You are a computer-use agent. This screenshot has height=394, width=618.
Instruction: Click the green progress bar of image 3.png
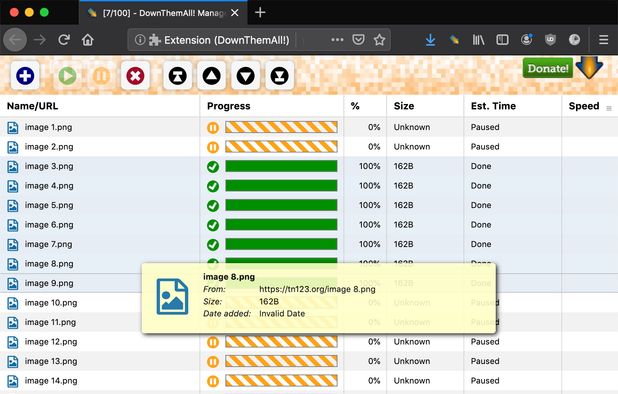coord(281,166)
